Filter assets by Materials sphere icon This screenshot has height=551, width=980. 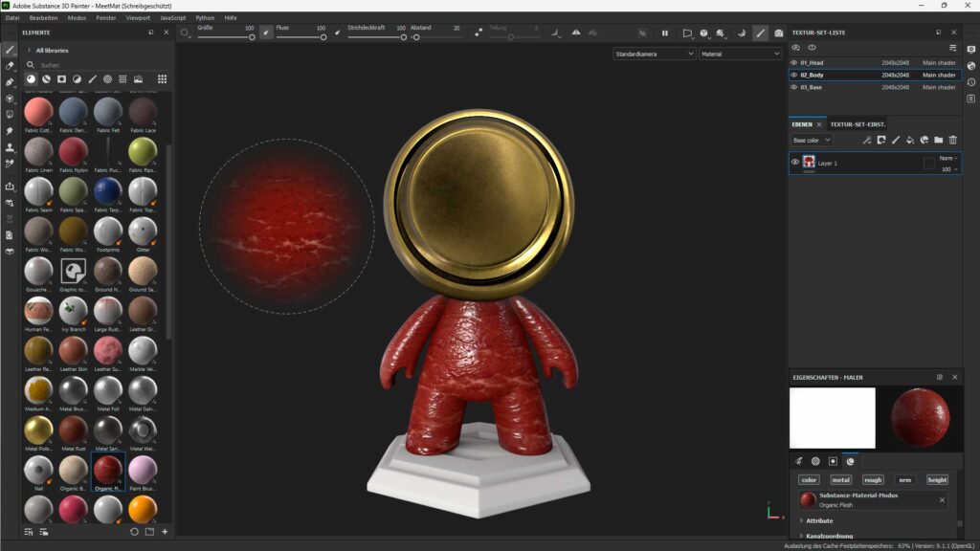[31, 79]
